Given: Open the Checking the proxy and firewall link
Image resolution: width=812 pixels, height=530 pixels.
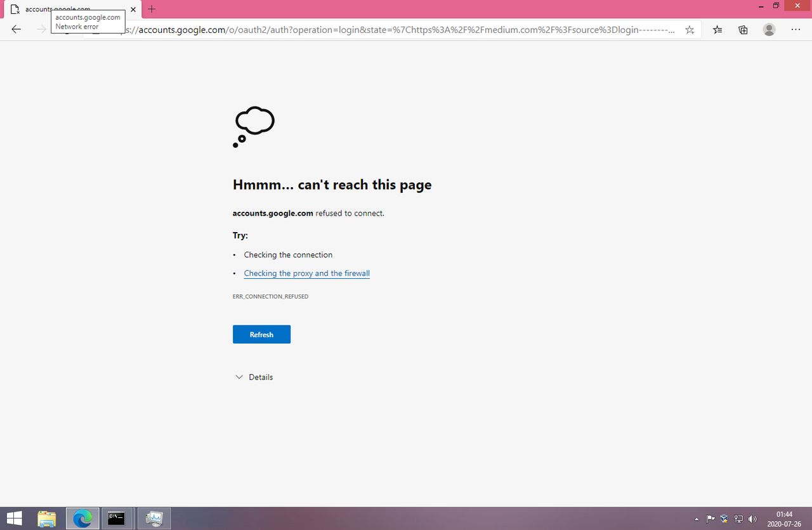Looking at the screenshot, I should coord(306,273).
